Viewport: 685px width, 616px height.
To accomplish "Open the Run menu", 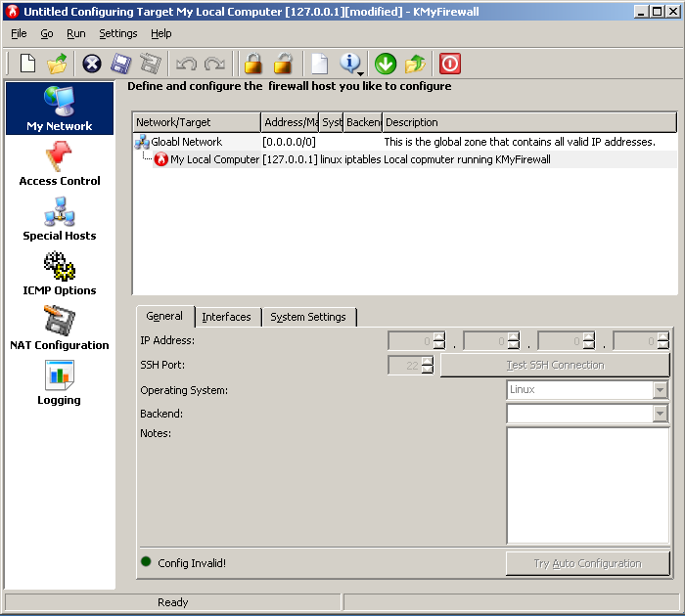I will (76, 33).
